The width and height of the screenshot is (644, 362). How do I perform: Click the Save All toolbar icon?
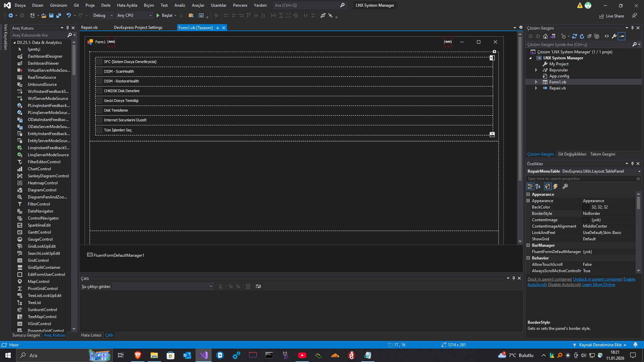coord(59,15)
